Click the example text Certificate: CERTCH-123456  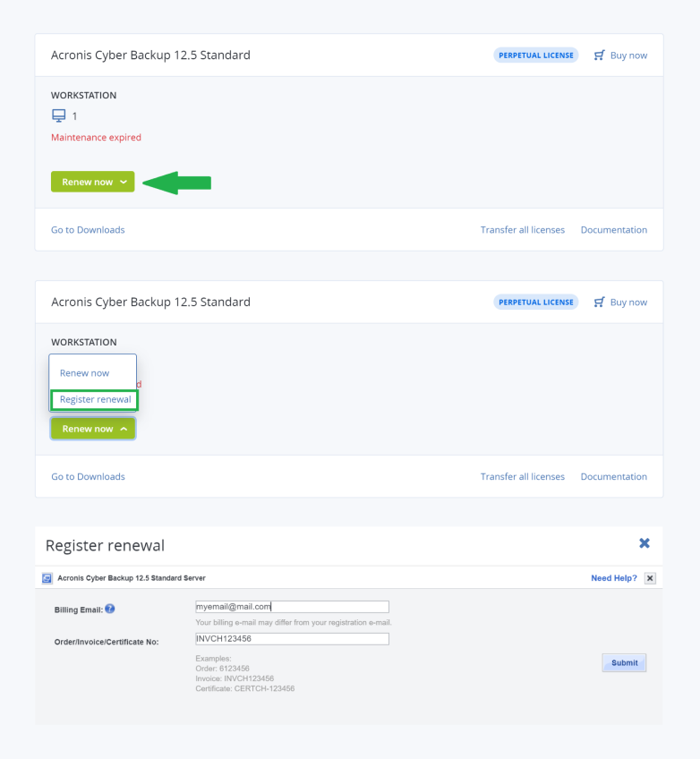245,689
